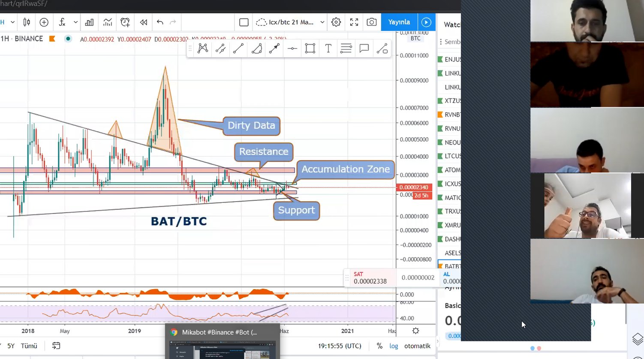Open the 19:15:55 (UTC) timezone menu
The image size is (644, 359).
click(x=340, y=346)
